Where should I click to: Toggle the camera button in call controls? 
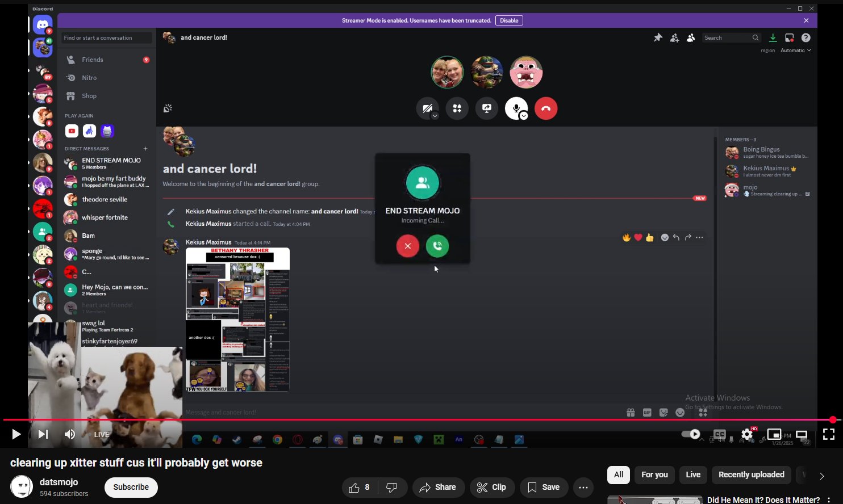[427, 108]
